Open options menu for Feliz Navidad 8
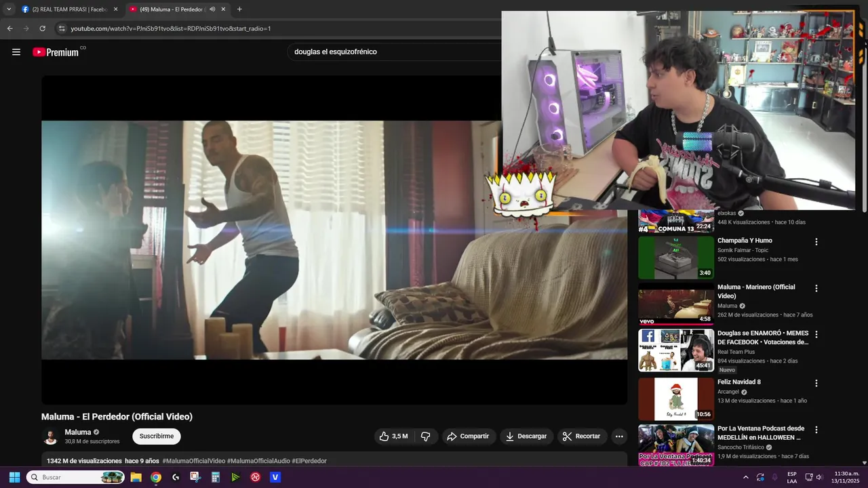The height and width of the screenshot is (488, 868). [x=816, y=383]
